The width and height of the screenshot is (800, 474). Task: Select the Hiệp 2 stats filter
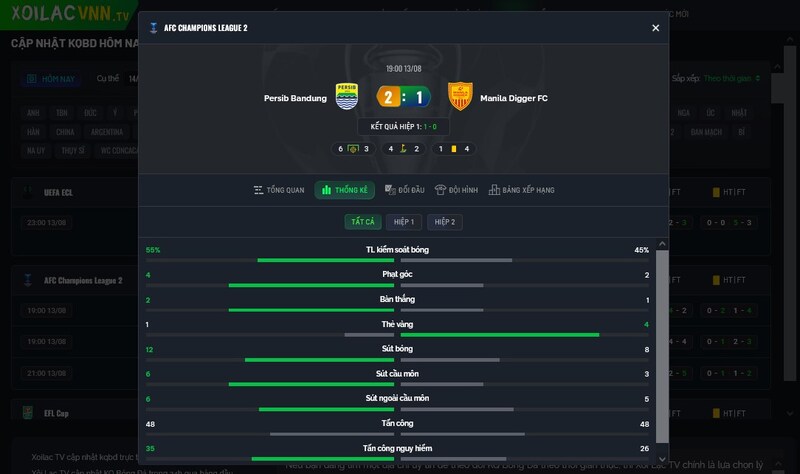click(444, 221)
